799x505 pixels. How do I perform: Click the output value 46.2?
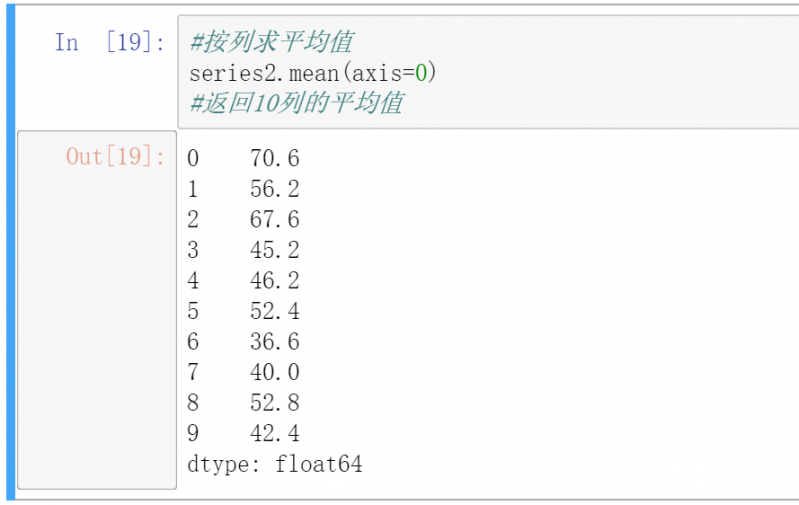(275, 280)
